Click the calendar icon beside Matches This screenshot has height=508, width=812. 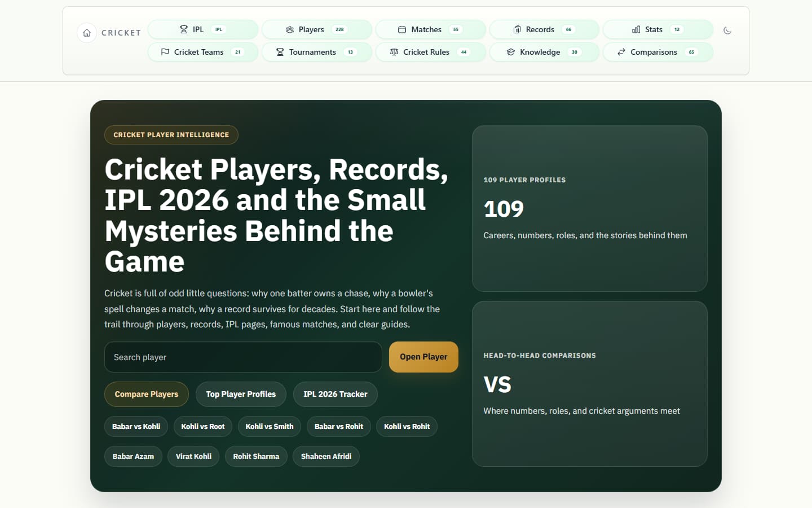pyautogui.click(x=402, y=29)
